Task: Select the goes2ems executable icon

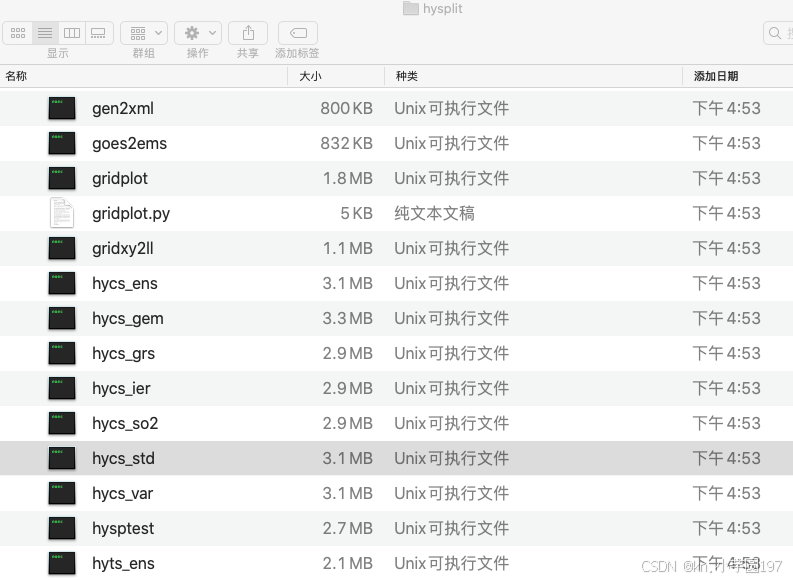Action: click(x=62, y=143)
